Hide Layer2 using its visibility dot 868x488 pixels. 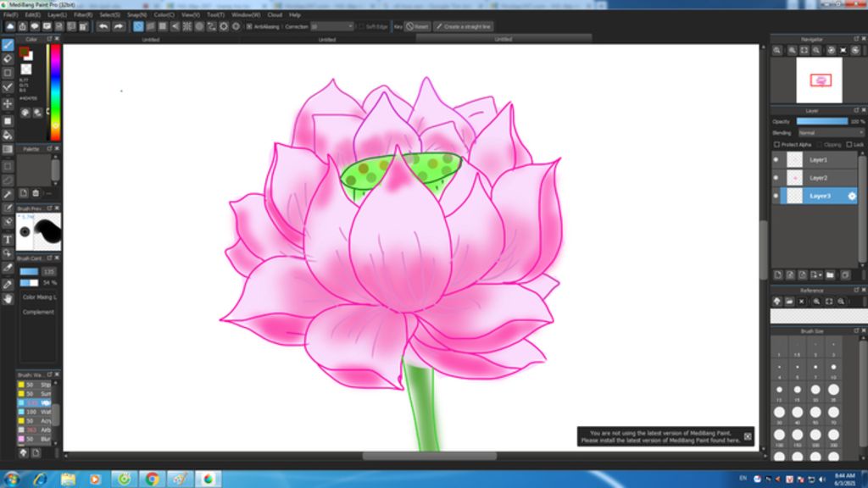click(776, 178)
